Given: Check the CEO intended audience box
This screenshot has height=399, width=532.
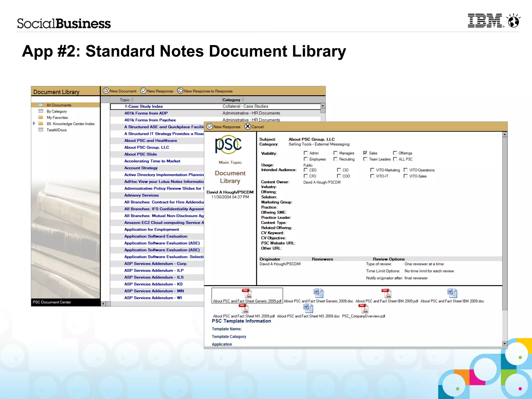Looking at the screenshot, I should 306,170.
